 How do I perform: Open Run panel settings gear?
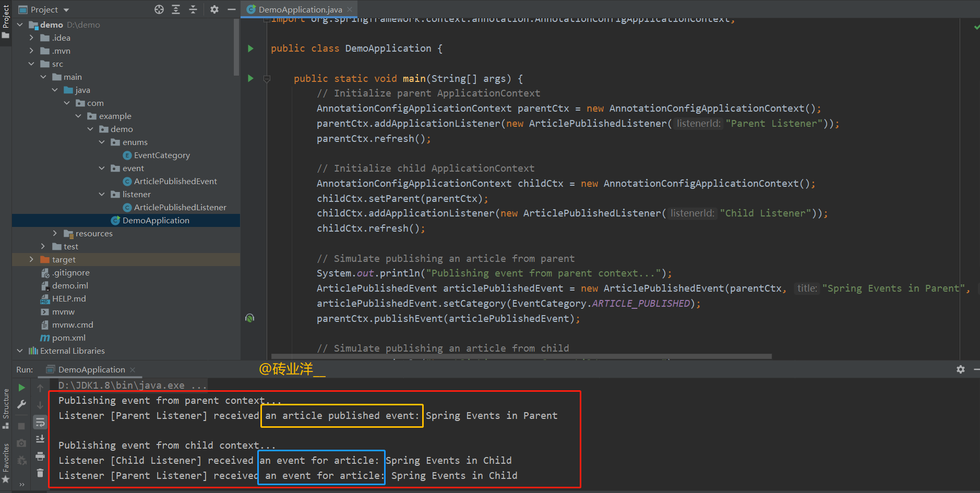[x=961, y=369]
